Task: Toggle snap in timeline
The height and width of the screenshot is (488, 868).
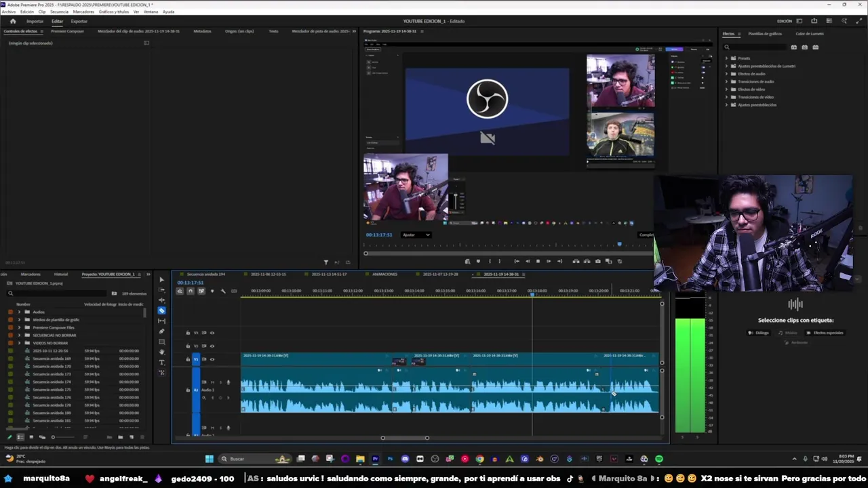Action: (191, 291)
